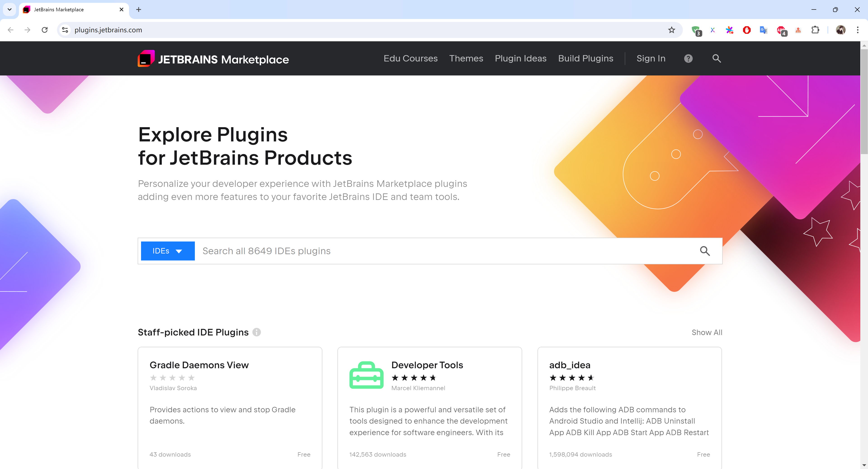Open the tab search dropdown arrow
The image size is (868, 469).
pyautogui.click(x=9, y=9)
